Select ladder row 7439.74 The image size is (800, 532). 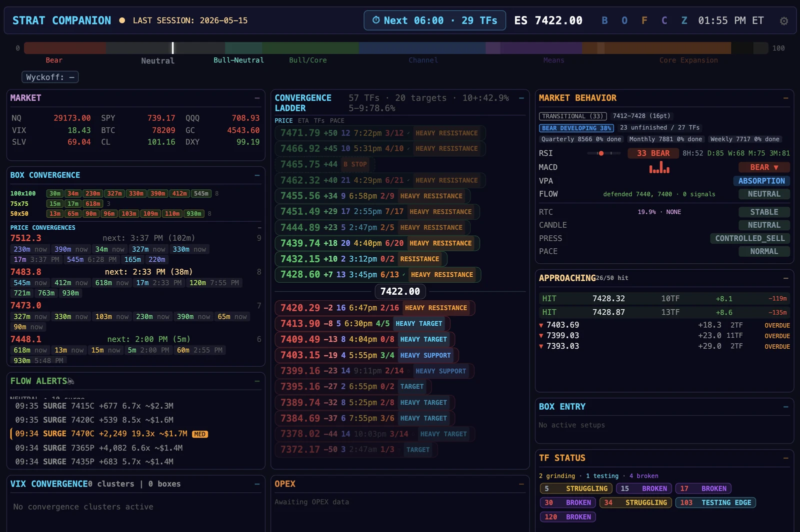point(377,243)
